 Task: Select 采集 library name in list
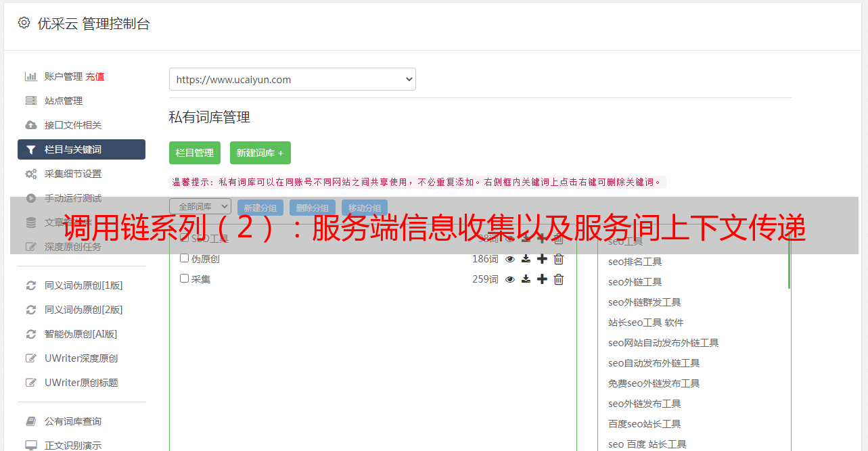click(x=201, y=279)
